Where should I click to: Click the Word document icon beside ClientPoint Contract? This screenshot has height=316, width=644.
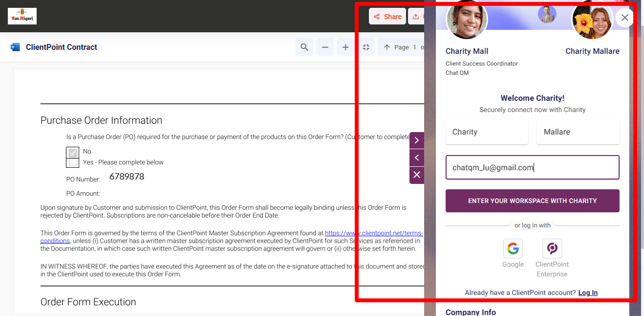tap(15, 47)
